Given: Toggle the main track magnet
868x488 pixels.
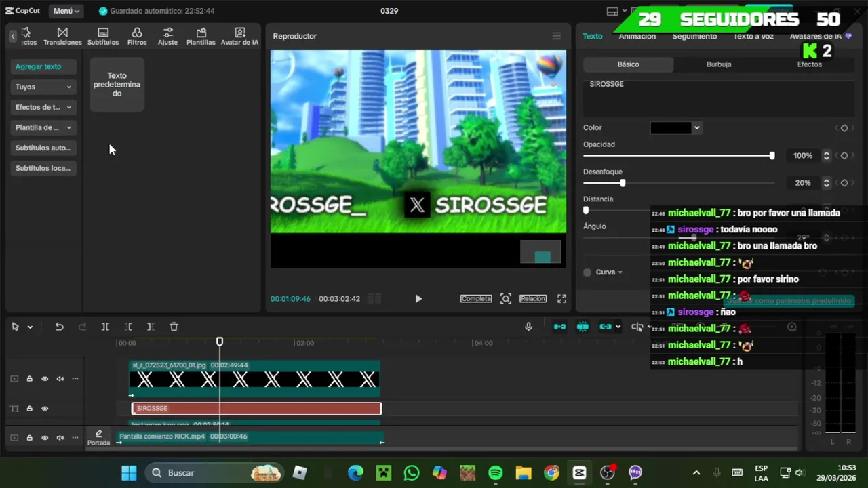Looking at the screenshot, I should [x=559, y=327].
